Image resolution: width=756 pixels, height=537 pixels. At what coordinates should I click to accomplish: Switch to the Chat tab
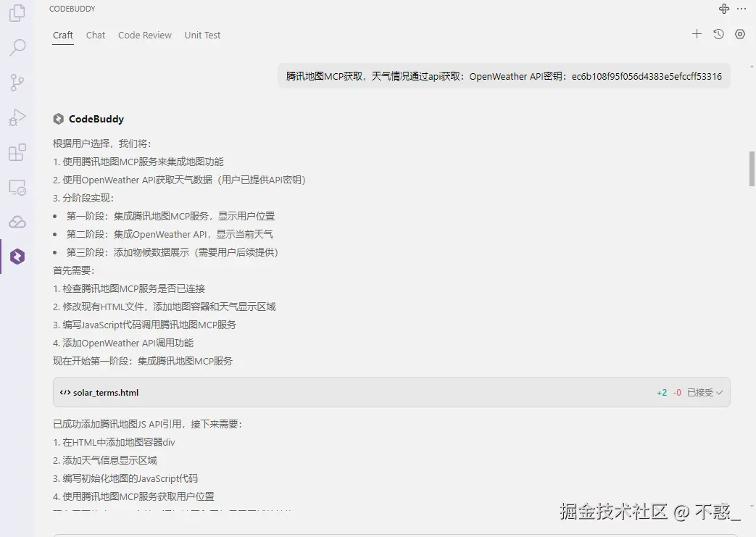point(96,36)
